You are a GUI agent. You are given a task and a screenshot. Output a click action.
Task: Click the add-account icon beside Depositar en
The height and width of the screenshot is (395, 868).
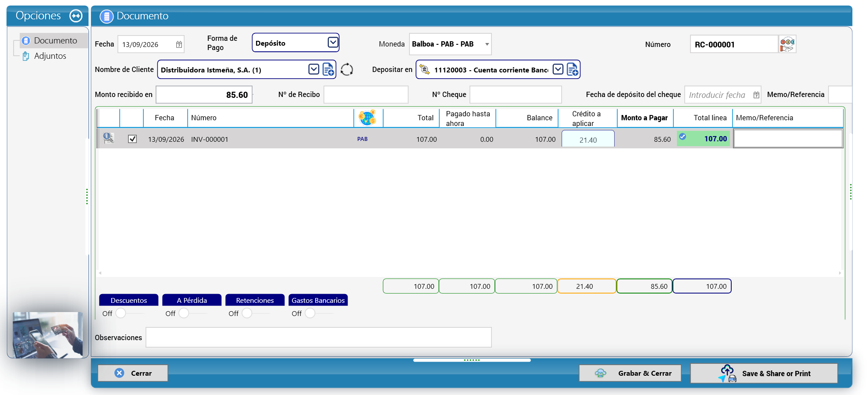tap(573, 69)
